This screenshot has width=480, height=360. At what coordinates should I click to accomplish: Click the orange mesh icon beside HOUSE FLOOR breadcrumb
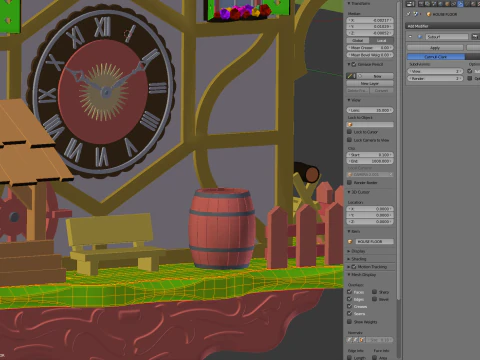point(429,14)
